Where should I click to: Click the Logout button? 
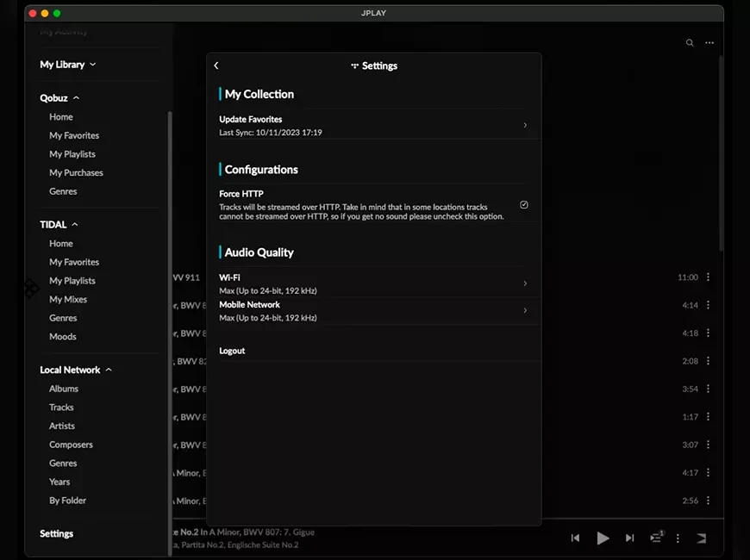232,352
